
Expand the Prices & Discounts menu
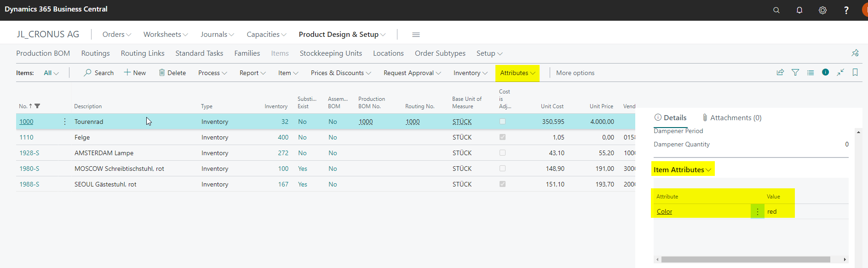[x=341, y=73]
